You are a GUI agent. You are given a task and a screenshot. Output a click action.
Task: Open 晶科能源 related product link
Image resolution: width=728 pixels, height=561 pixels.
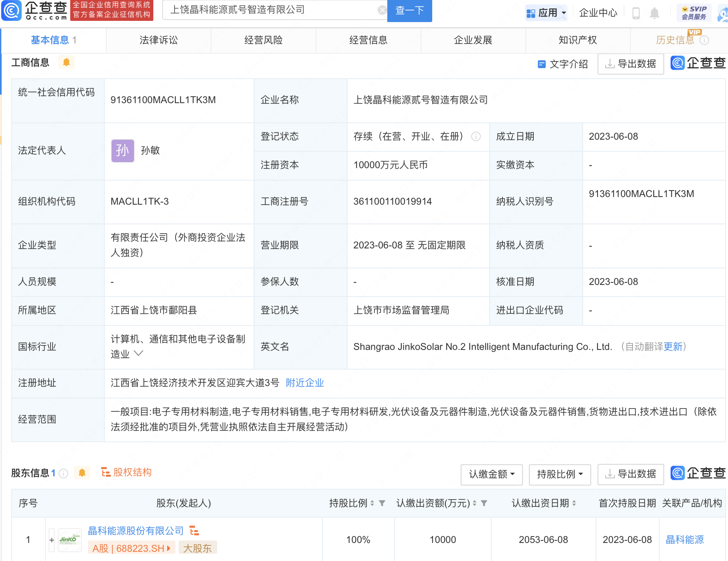click(685, 540)
